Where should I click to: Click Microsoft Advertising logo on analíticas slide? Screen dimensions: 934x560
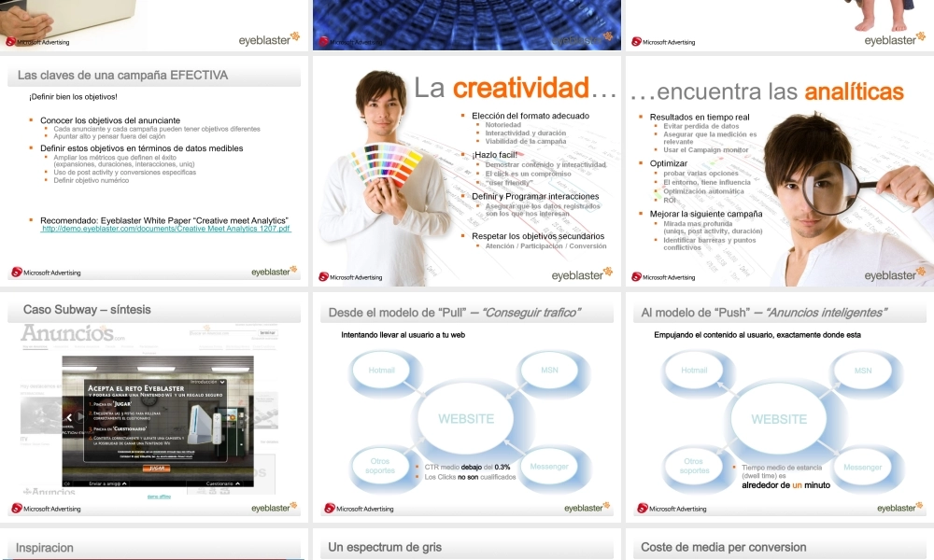point(663,276)
